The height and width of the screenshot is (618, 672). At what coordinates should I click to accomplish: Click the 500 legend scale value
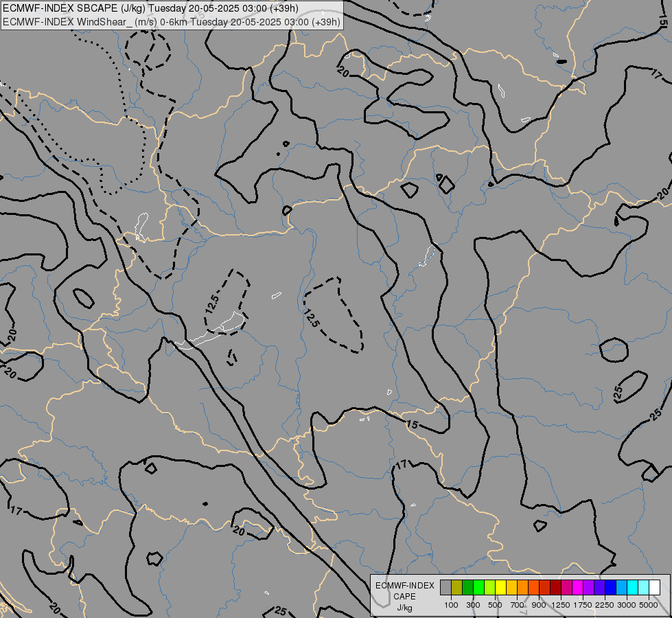tap(495, 605)
